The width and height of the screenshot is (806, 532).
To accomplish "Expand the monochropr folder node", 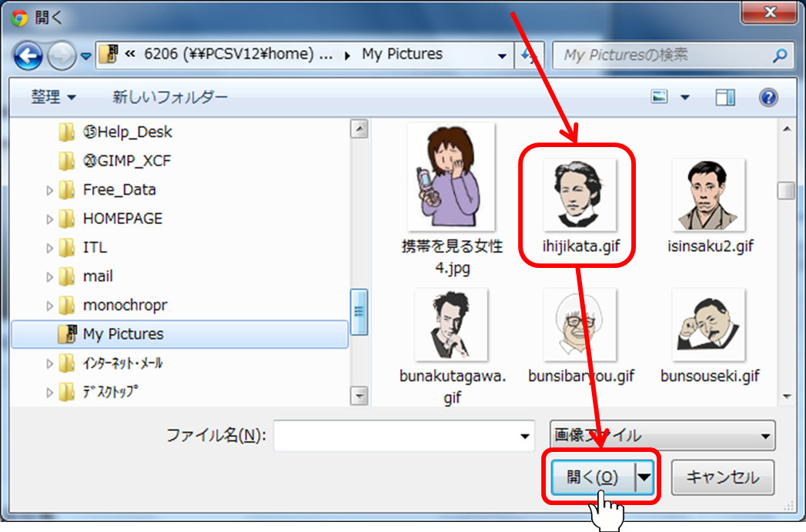I will tap(50, 306).
